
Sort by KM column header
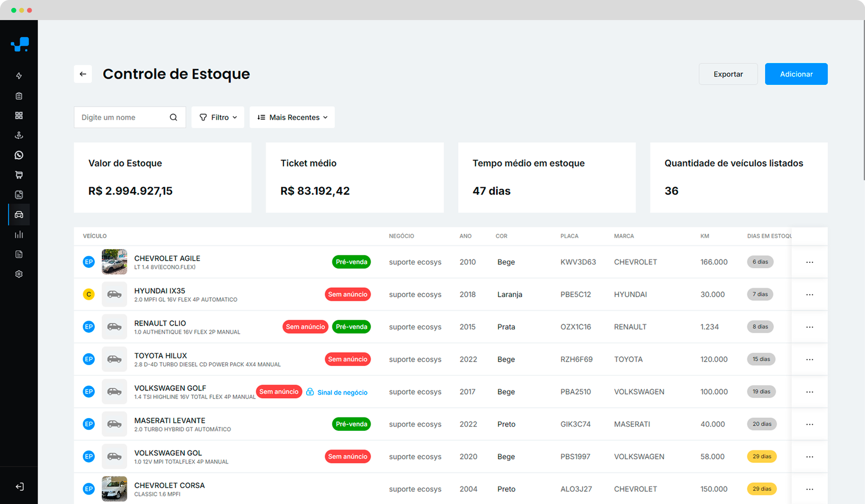coord(705,236)
